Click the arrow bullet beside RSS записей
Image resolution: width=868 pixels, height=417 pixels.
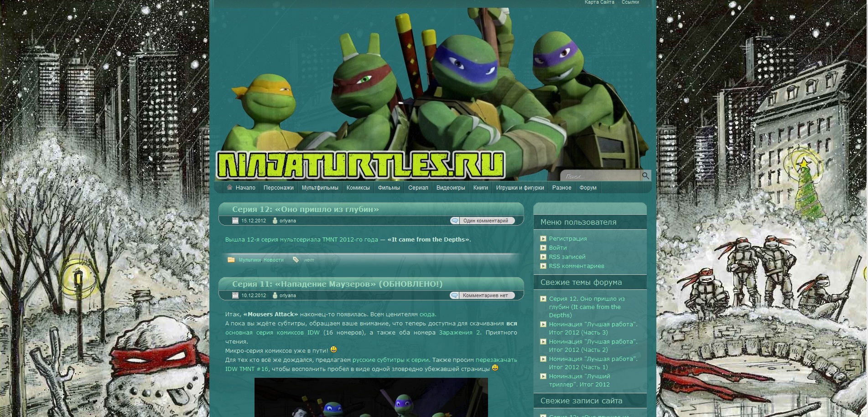tap(543, 257)
